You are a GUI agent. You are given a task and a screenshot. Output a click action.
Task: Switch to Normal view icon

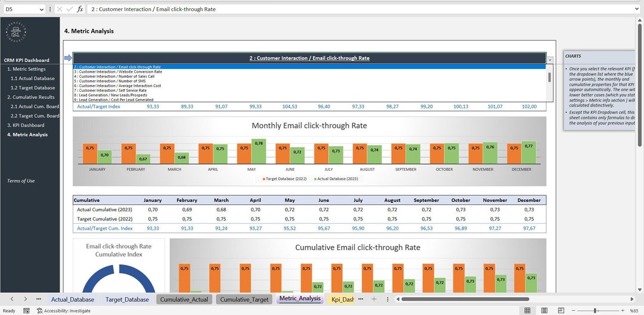[527, 310]
